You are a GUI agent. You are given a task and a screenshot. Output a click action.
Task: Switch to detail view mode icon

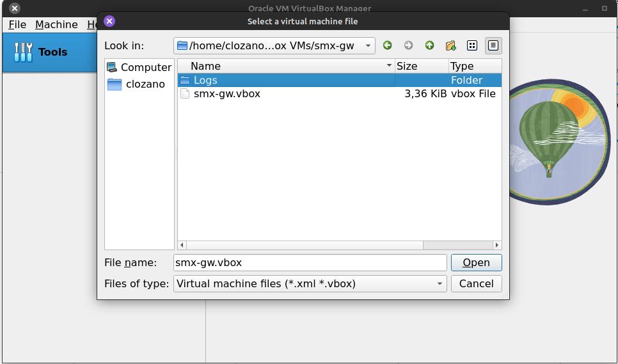(x=493, y=45)
